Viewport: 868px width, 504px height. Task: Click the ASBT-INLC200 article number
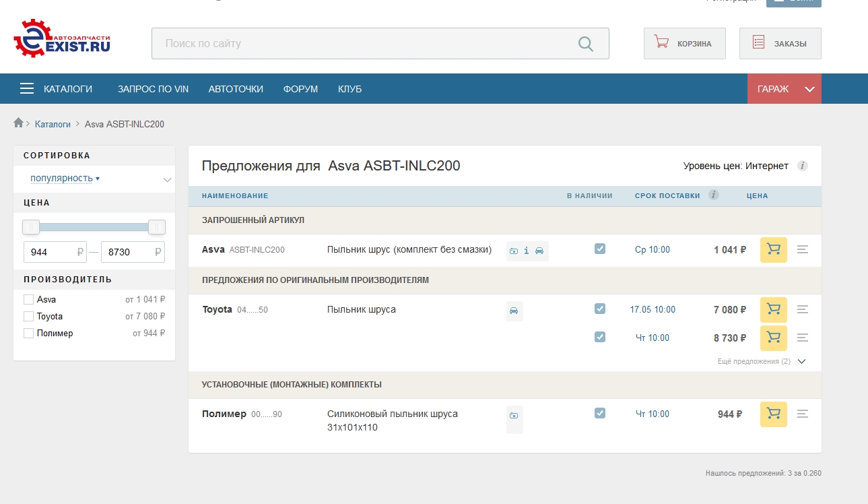coord(257,250)
